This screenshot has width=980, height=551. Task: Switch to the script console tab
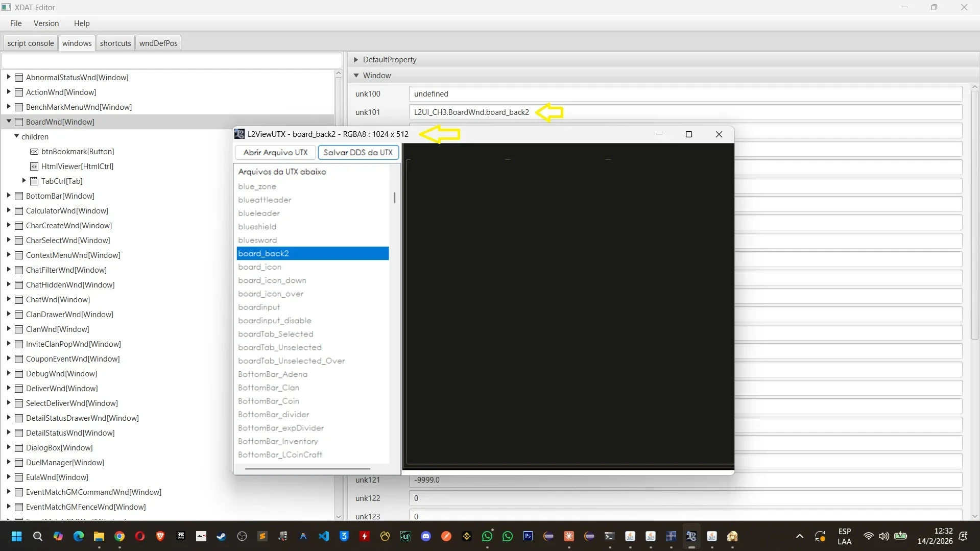(31, 43)
